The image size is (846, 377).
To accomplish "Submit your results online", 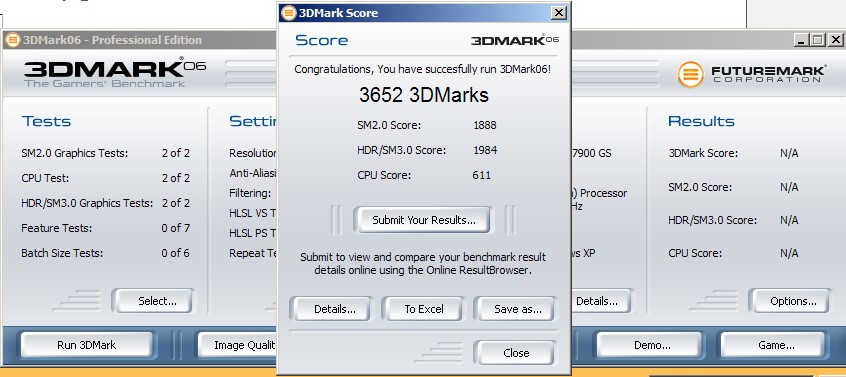I will pos(424,220).
